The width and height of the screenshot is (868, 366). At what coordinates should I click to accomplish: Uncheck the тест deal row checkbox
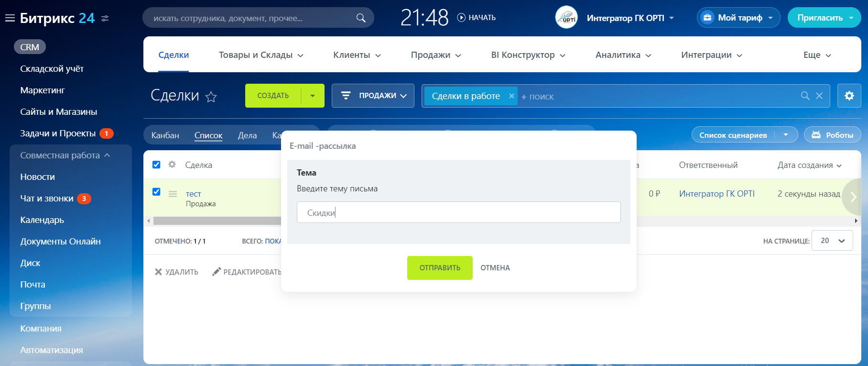click(156, 192)
